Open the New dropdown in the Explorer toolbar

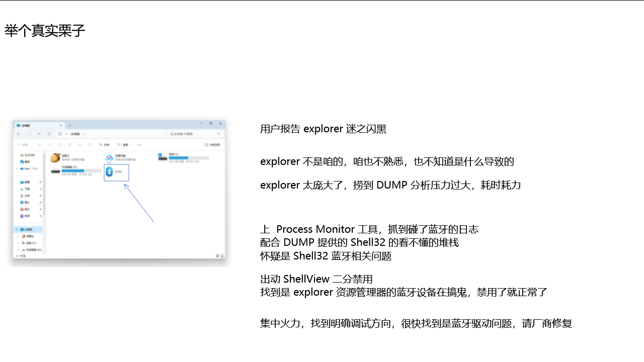point(23,145)
